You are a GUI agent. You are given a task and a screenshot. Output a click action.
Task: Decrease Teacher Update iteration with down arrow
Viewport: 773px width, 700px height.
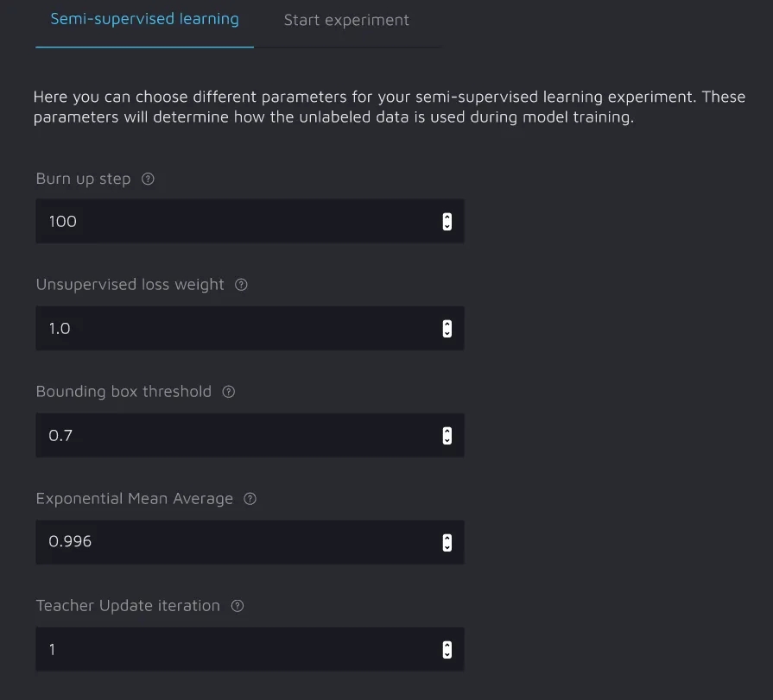[x=447, y=653]
